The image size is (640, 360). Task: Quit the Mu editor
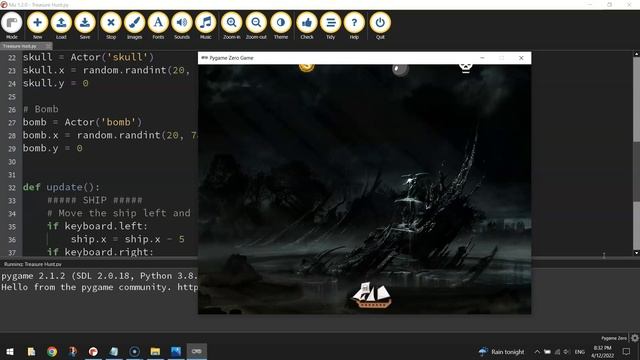[380, 25]
